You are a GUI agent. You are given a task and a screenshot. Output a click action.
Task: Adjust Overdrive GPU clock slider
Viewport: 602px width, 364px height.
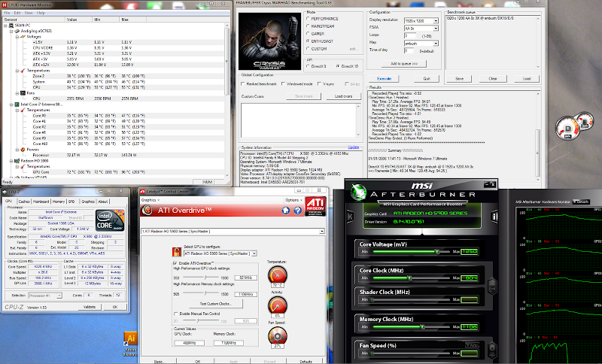205,278
